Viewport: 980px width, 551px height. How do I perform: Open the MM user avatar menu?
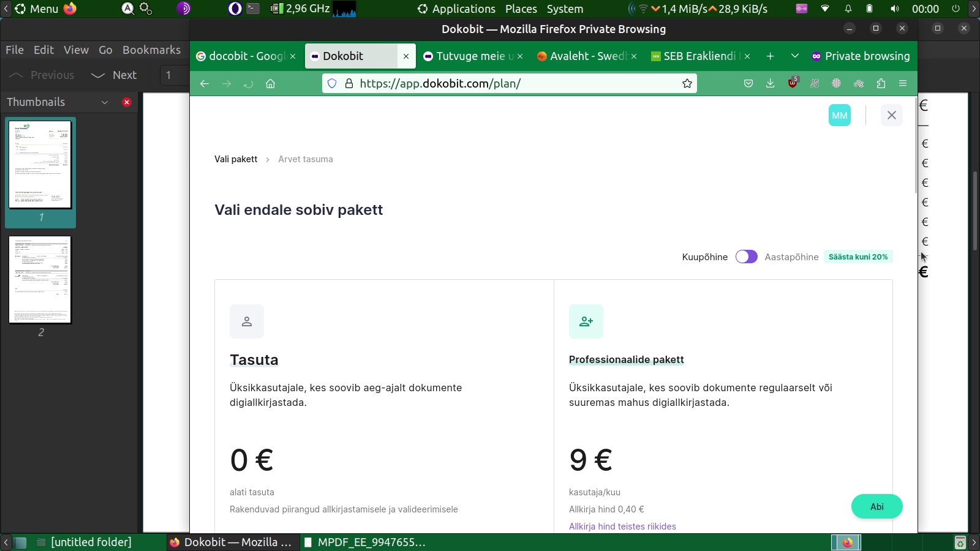tap(840, 115)
